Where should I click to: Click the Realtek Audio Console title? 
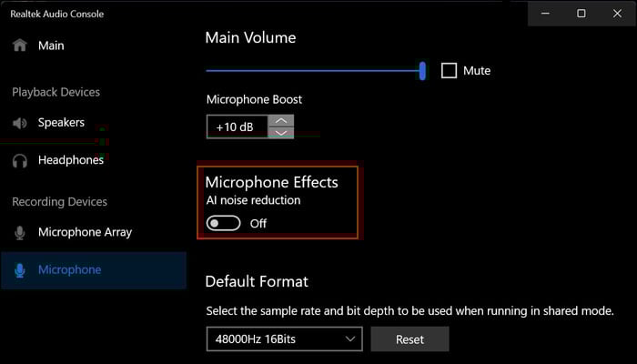pyautogui.click(x=56, y=14)
